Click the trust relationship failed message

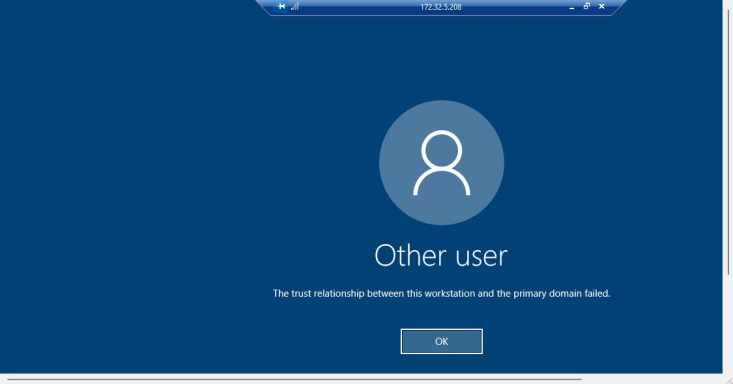(x=441, y=294)
